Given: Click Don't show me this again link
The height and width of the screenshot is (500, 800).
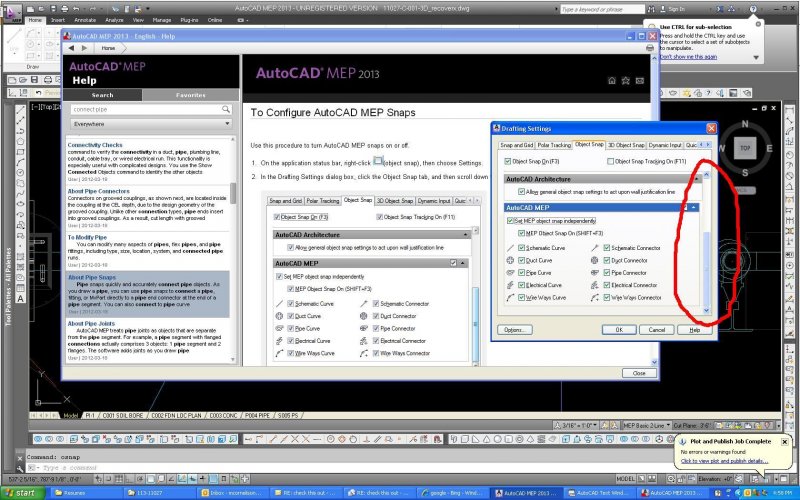Looking at the screenshot, I should pyautogui.click(x=688, y=57).
